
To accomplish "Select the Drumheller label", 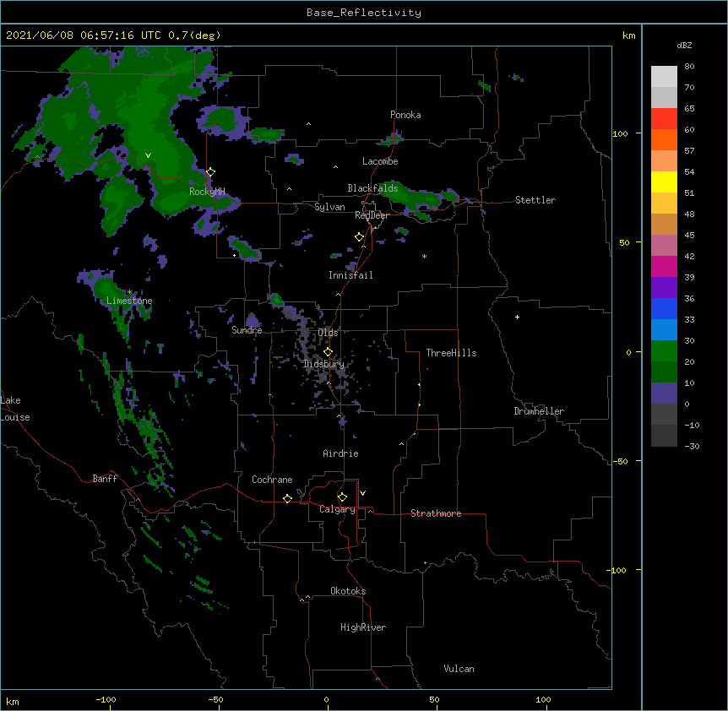I will tap(539, 411).
